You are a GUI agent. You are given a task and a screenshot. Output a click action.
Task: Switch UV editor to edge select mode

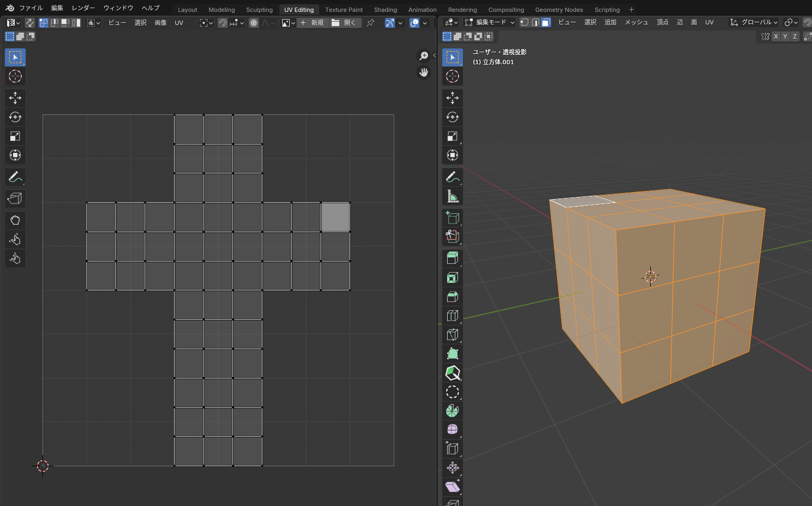(54, 23)
